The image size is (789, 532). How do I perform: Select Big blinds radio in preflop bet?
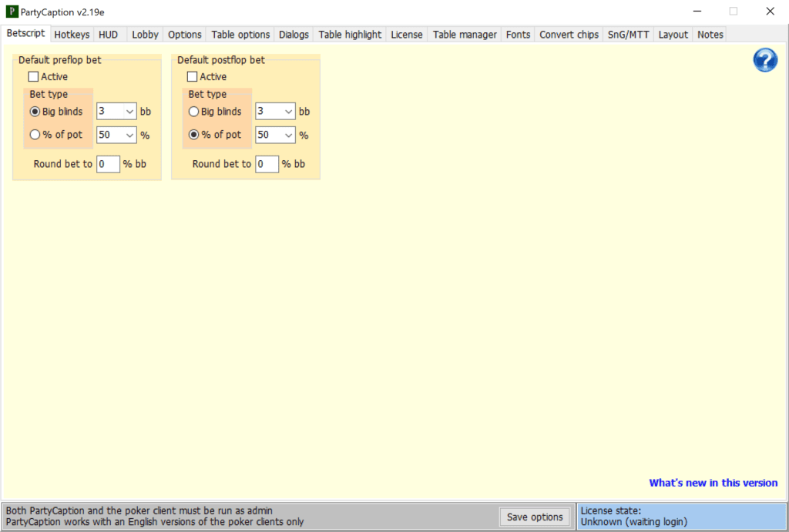click(x=35, y=112)
